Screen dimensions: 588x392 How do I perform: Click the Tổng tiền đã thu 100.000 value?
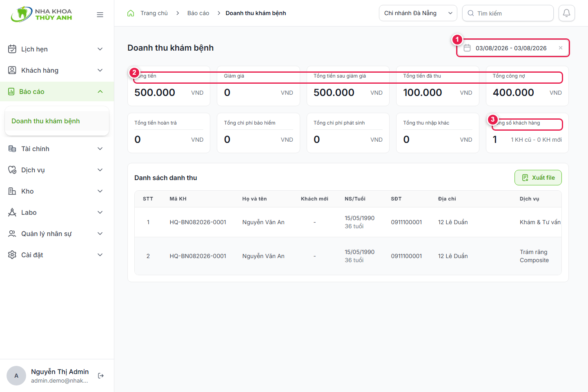(423, 93)
